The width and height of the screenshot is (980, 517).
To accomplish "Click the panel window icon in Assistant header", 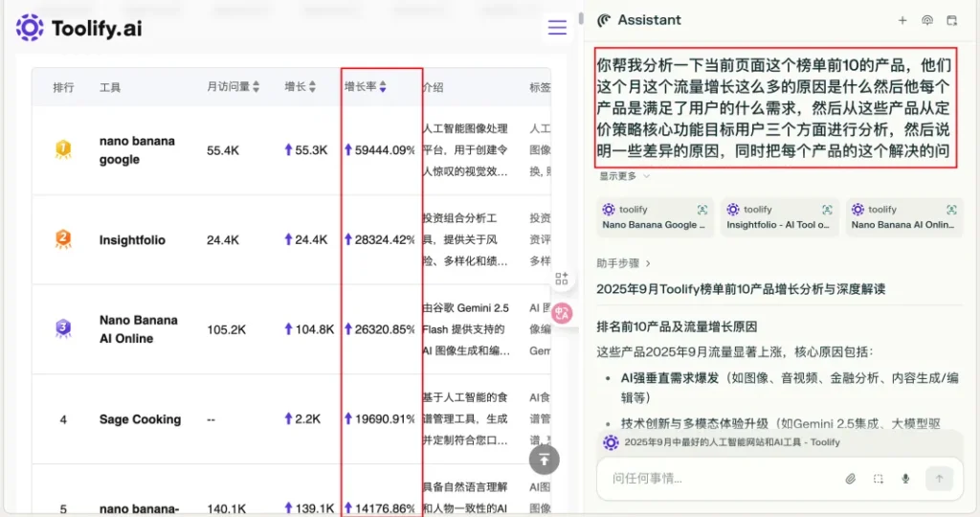I will [951, 20].
